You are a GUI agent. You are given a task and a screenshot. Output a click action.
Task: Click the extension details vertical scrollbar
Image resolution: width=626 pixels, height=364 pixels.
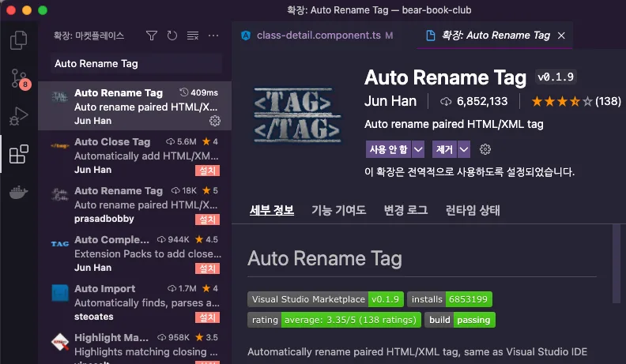pos(617,263)
